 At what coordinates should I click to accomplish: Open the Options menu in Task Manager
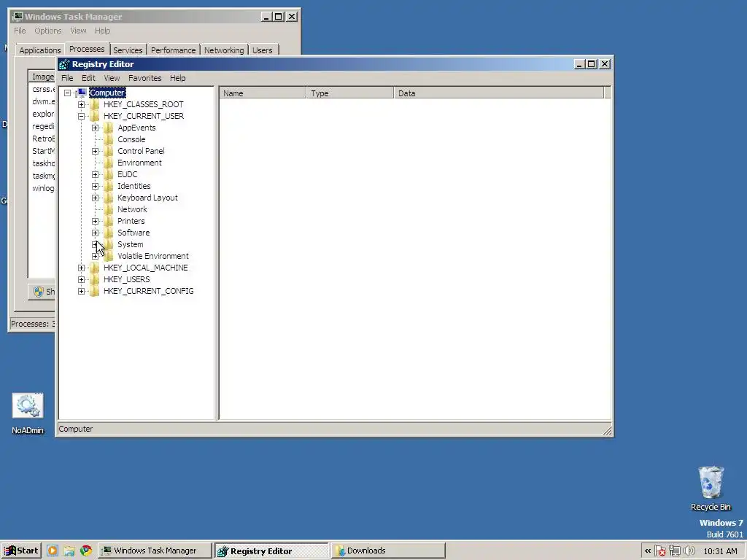pos(47,31)
